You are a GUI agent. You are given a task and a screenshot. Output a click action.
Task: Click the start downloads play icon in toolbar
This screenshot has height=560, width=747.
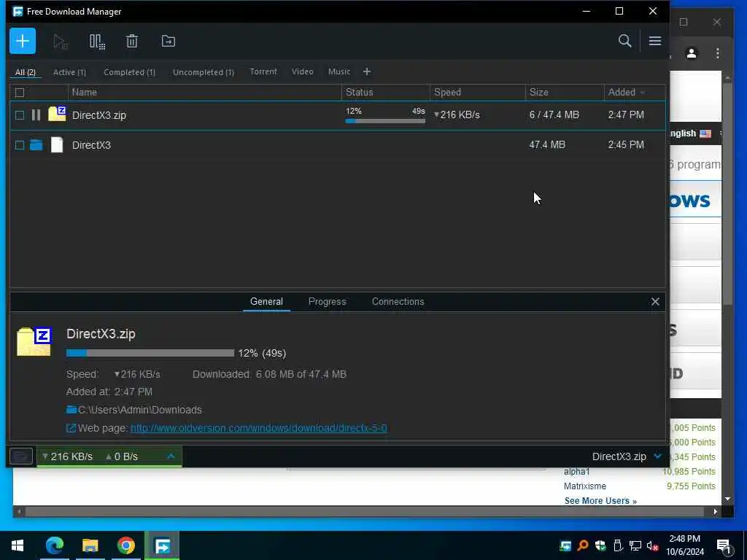pyautogui.click(x=61, y=42)
